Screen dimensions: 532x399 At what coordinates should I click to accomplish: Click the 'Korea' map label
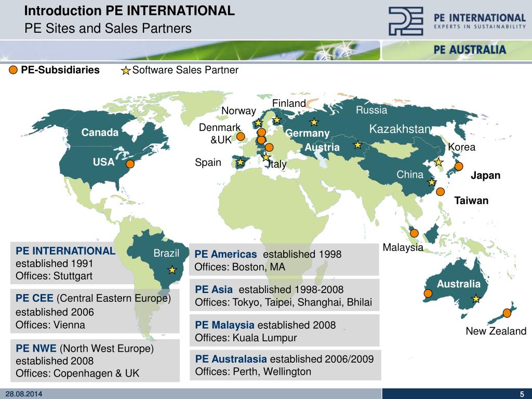tap(462, 147)
